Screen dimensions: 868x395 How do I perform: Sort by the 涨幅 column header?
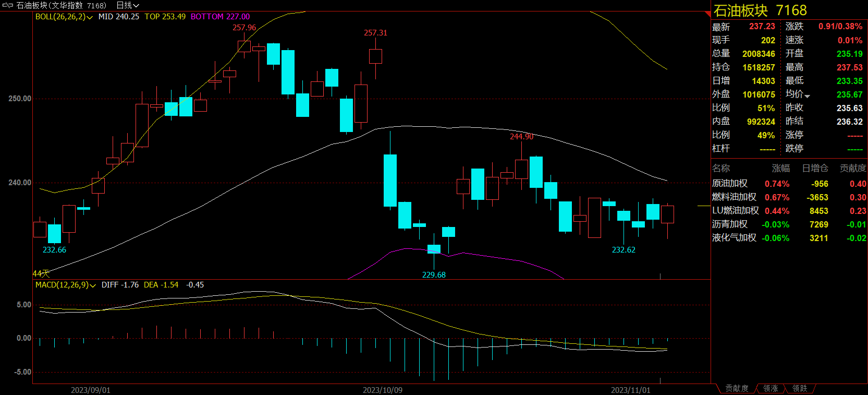click(780, 168)
